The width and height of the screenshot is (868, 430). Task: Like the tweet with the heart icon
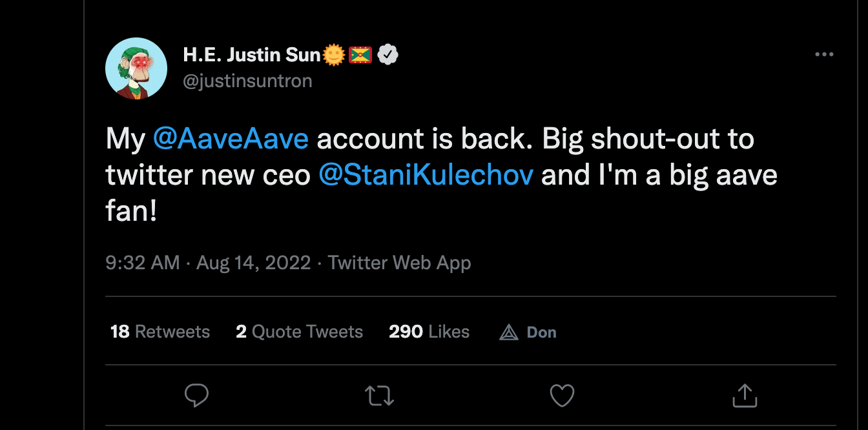561,395
